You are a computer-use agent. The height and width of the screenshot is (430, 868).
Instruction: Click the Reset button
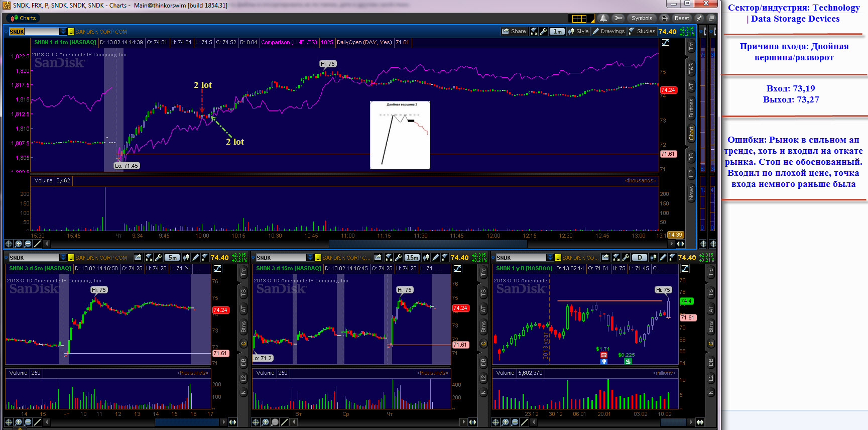click(x=682, y=18)
